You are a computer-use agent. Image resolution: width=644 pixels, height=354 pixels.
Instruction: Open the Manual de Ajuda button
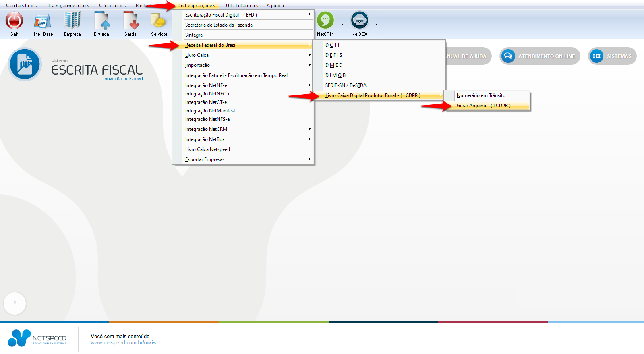(469, 56)
